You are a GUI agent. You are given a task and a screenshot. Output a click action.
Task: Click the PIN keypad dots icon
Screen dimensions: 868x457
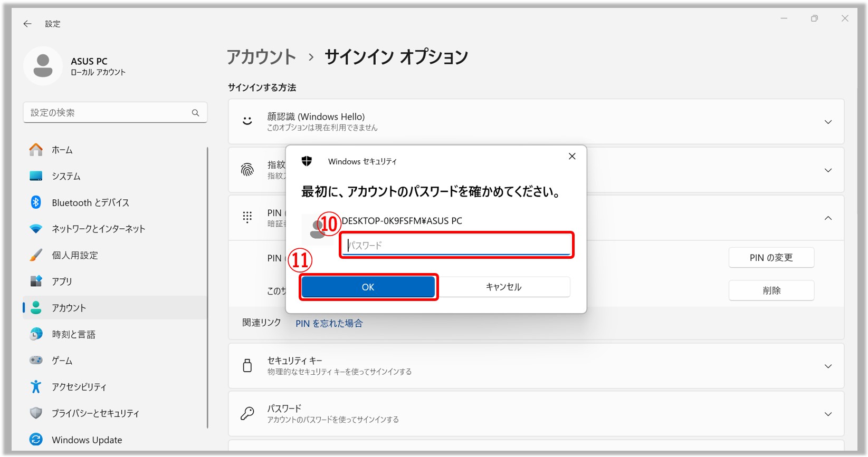click(x=247, y=217)
